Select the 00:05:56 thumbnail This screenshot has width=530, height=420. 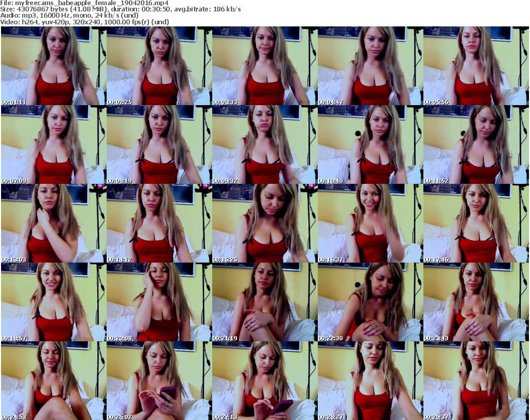(476, 66)
